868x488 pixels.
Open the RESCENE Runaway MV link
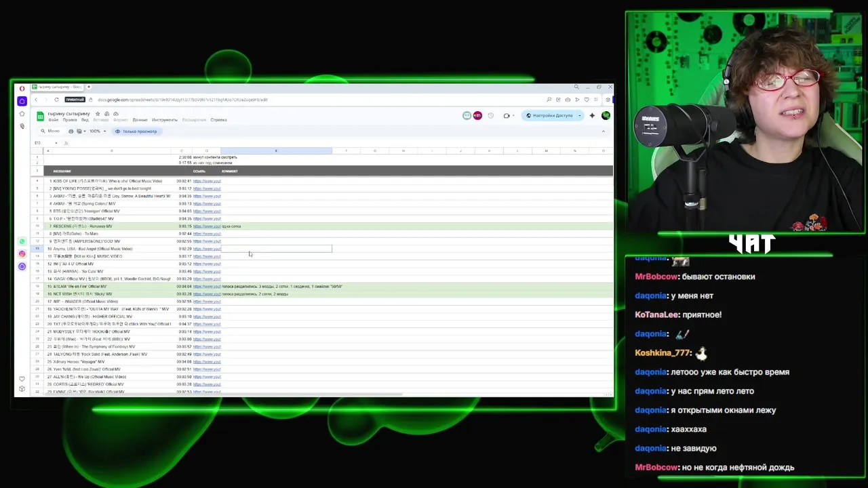[207, 226]
